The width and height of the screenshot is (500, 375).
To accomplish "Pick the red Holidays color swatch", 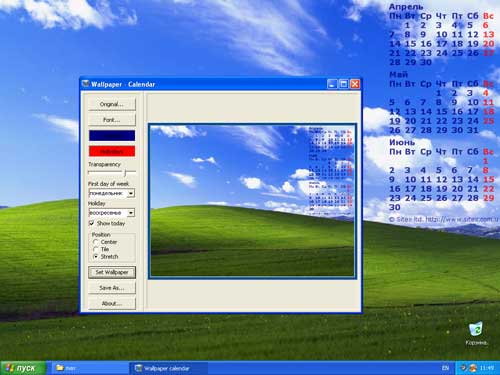I will tap(112, 151).
